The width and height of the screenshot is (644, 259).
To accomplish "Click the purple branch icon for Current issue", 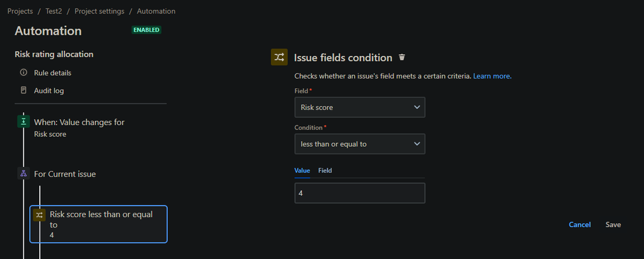I will click(23, 173).
